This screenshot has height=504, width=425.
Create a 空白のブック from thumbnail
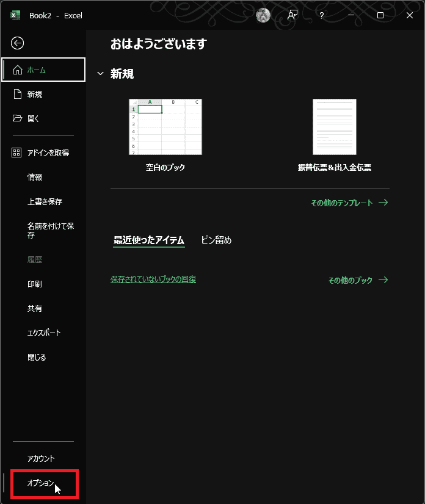pos(165,127)
